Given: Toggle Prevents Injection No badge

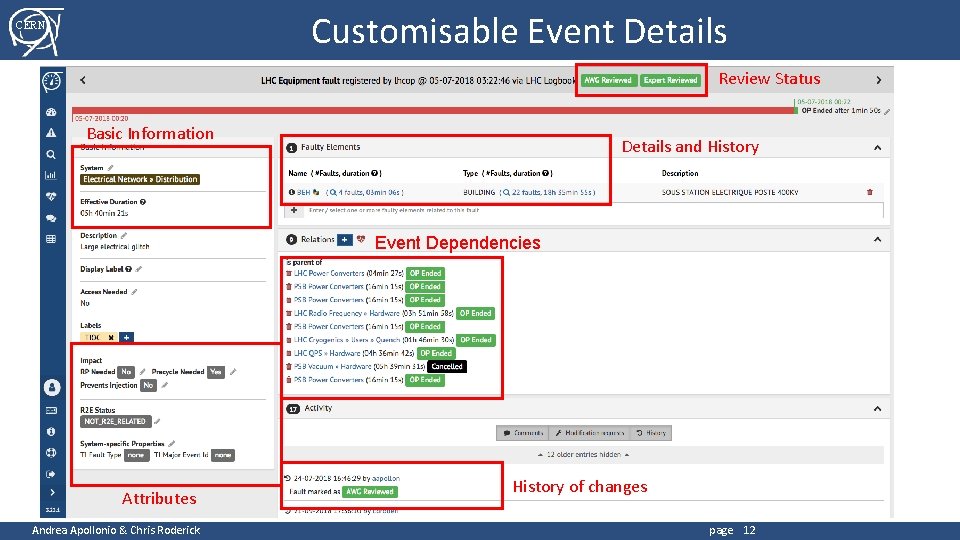Looking at the screenshot, I should 148,386.
